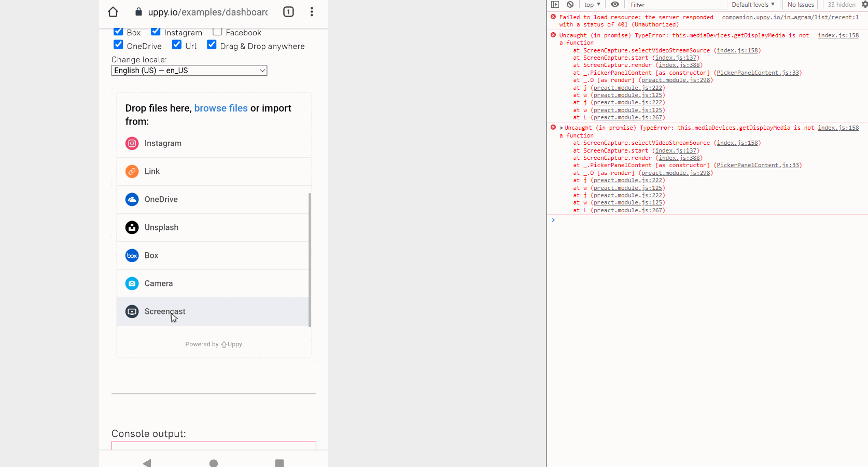The image size is (868, 467).
Task: Open DevTools console settings gear
Action: [864, 5]
